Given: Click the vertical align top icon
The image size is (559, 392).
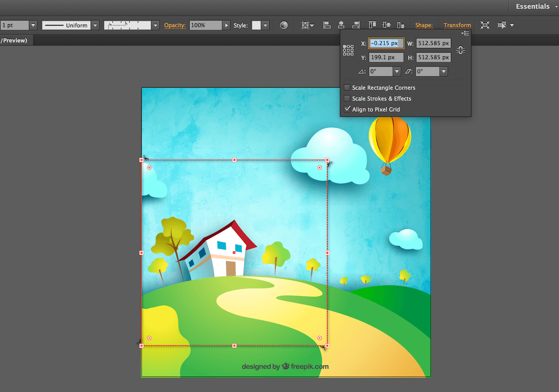Looking at the screenshot, I should click(372, 25).
